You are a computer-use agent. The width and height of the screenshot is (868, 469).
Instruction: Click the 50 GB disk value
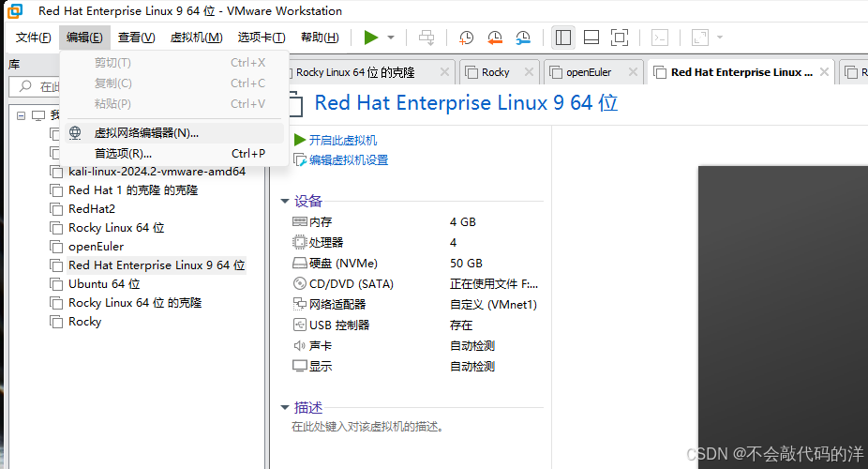tap(466, 263)
